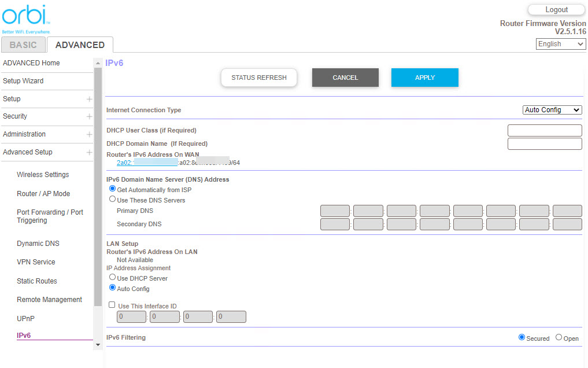588x368 pixels.
Task: Click the sidebar scrollbar up arrow
Action: point(98,63)
